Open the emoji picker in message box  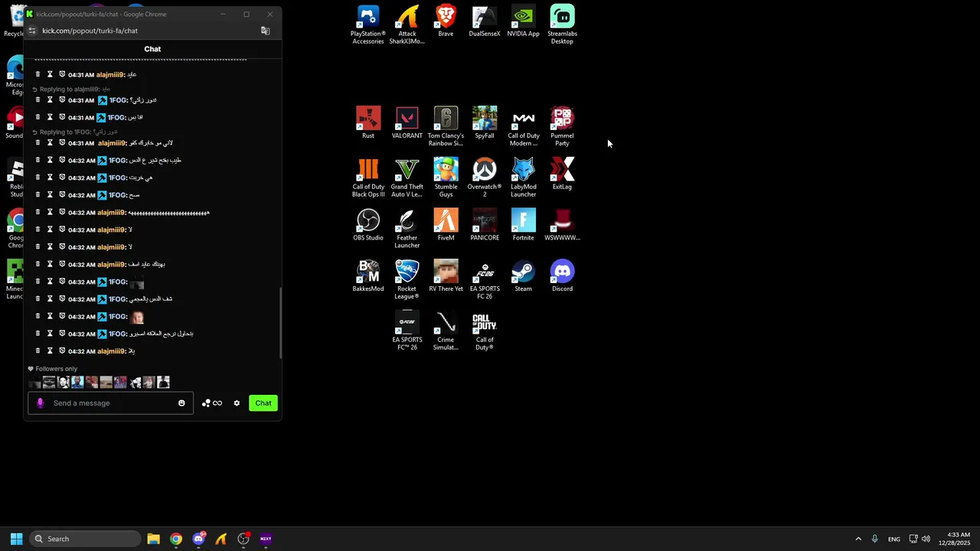pos(181,403)
